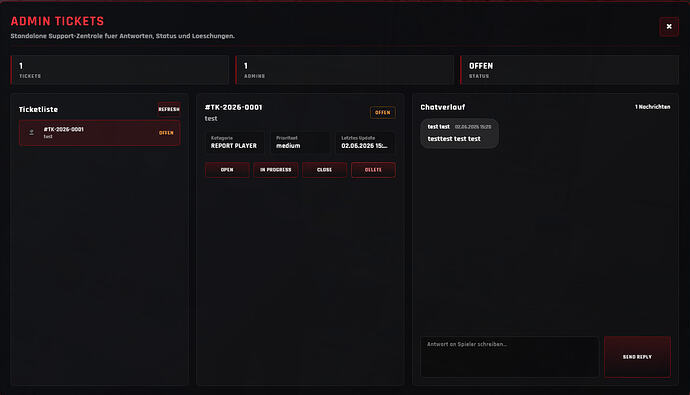Click the 'test' subject under the ticket number
This screenshot has width=690, height=395.
(211, 118)
